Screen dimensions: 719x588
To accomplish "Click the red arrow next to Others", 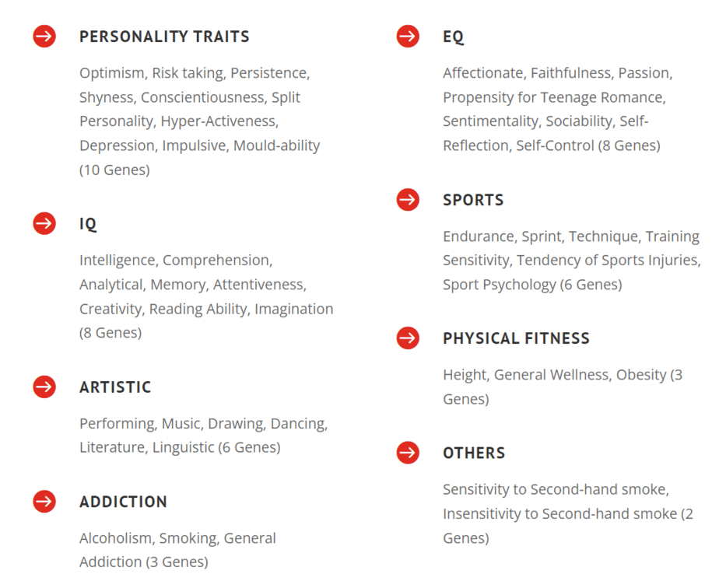I will pos(408,453).
